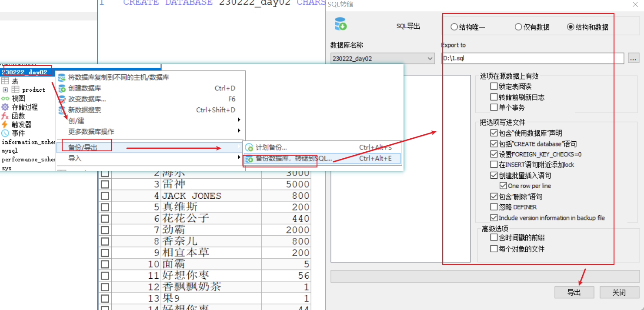Toggle the 包含"使用数据库"声明 checkbox
This screenshot has height=310, width=644.
[494, 133]
